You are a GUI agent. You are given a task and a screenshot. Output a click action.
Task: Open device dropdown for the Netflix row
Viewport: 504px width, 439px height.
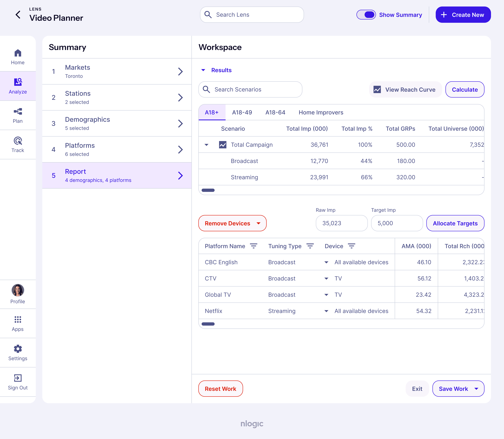click(326, 311)
